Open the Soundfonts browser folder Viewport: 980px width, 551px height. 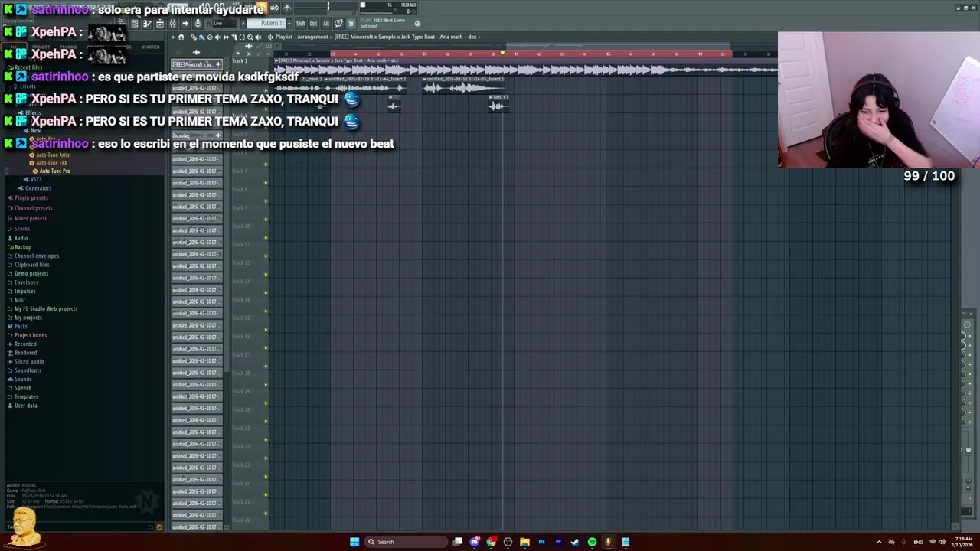(28, 370)
